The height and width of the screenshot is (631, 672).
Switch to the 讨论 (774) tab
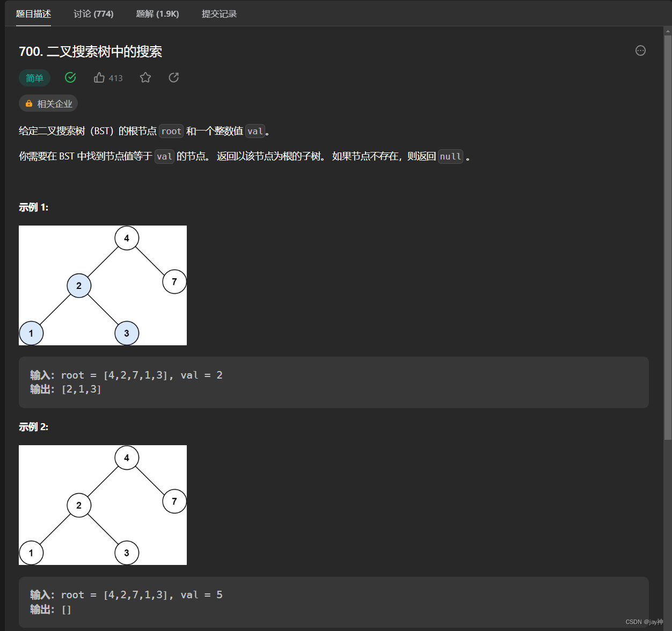click(93, 14)
